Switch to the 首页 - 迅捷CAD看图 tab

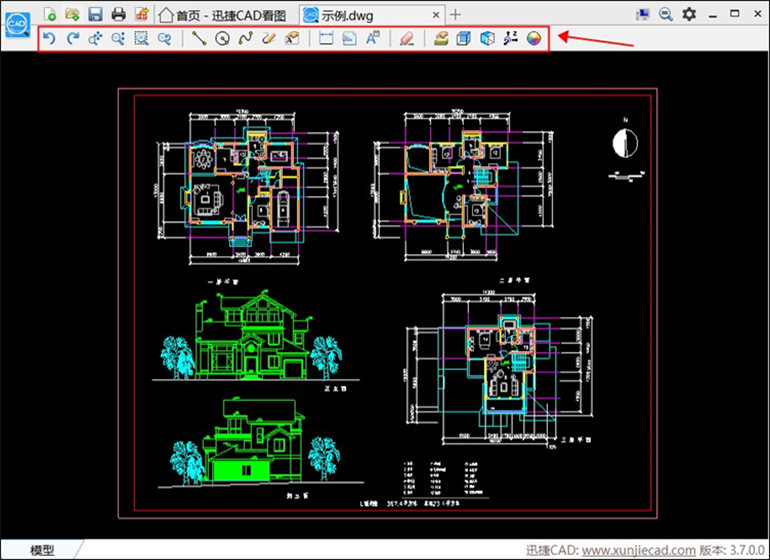222,16
